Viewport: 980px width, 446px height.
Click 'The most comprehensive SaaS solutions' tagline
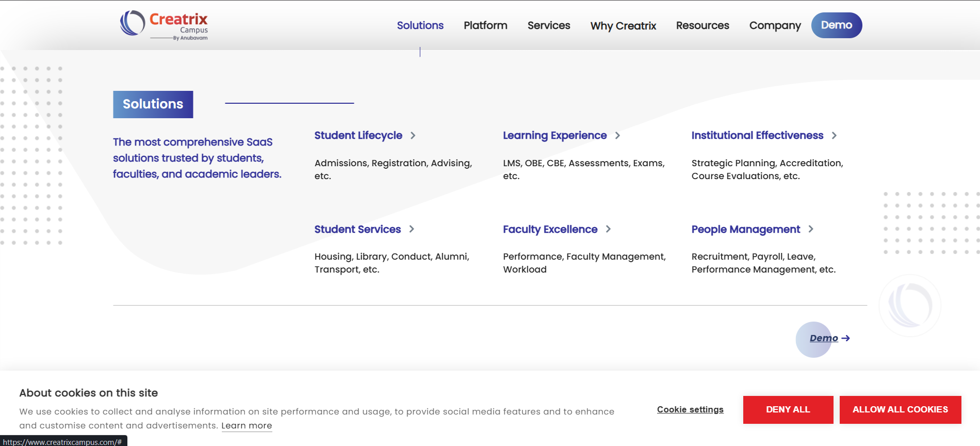197,158
